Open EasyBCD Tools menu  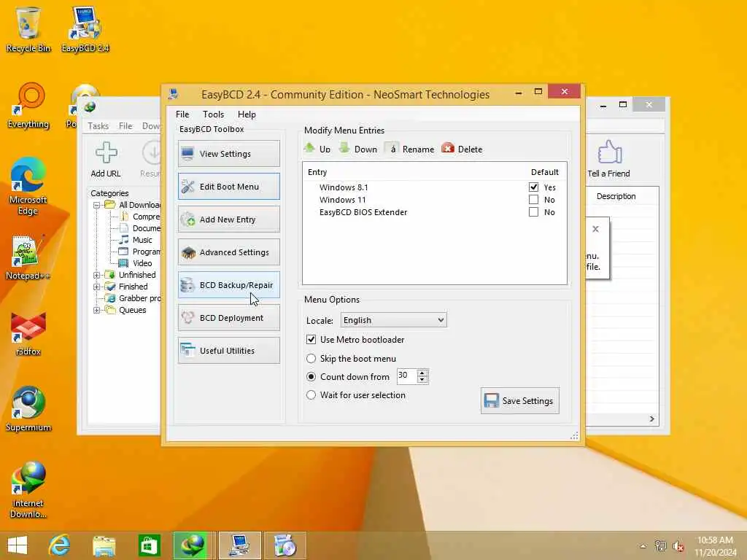[x=214, y=114]
